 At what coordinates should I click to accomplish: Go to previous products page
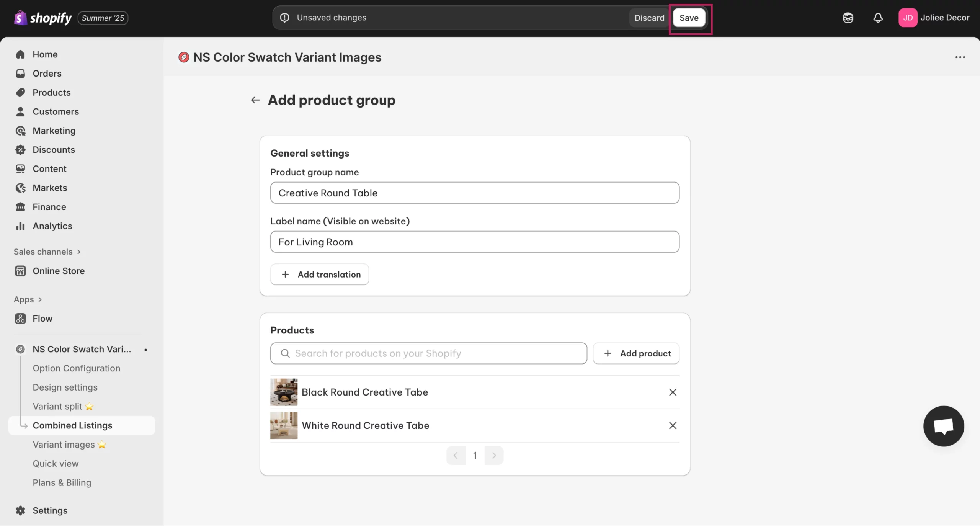click(x=456, y=456)
